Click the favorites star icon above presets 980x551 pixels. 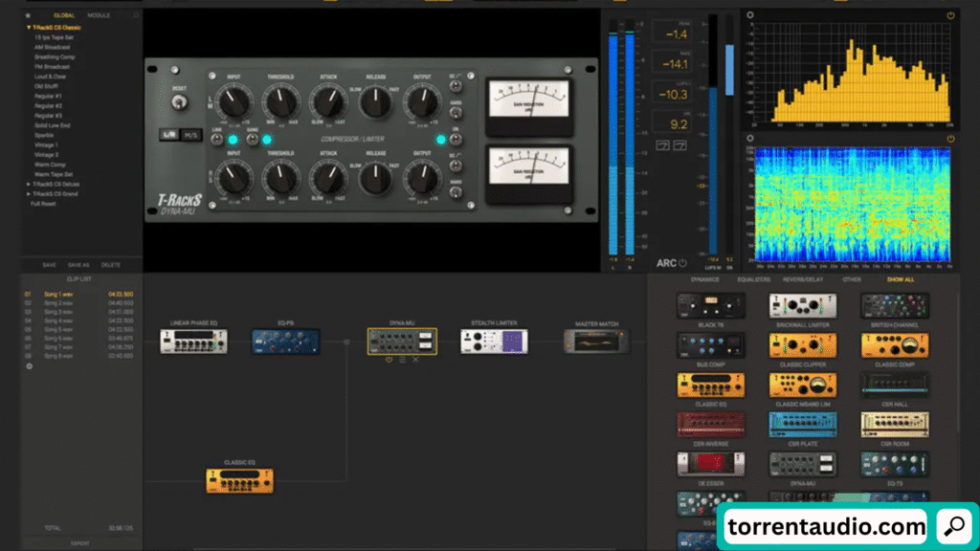28,15
